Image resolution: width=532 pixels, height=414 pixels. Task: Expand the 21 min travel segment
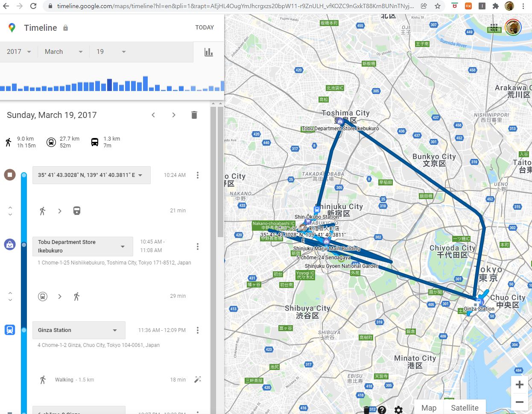[x=10, y=211]
